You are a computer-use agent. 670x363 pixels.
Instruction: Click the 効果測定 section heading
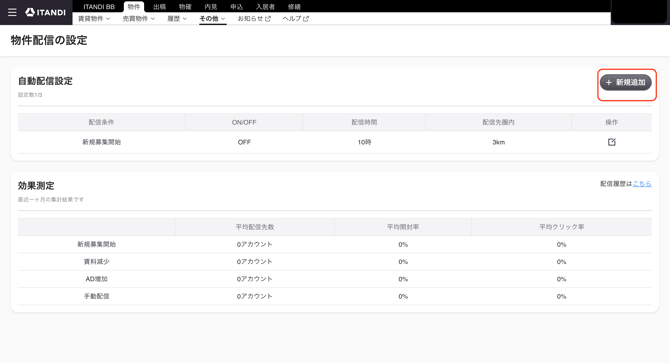tap(36, 186)
